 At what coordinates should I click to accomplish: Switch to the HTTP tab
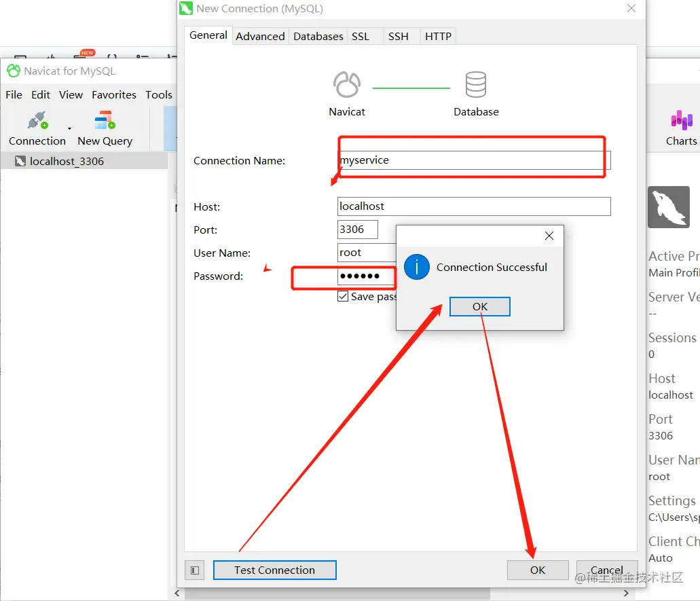(438, 36)
